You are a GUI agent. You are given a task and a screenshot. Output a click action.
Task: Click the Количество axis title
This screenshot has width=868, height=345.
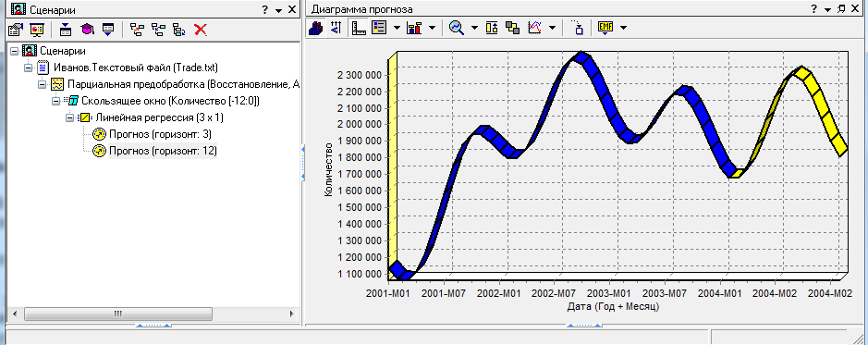pos(329,169)
